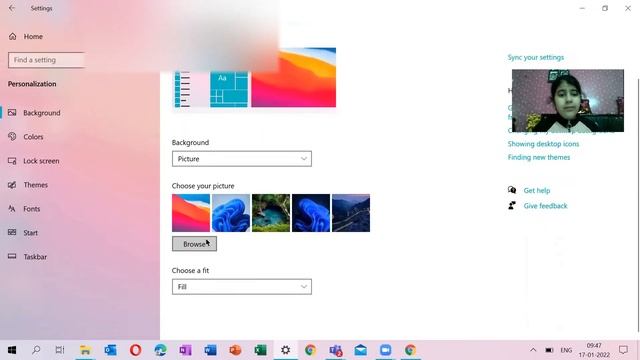Choose the light blue bloom picture thumbnail
Screen dimensions: 640x360
(231, 213)
